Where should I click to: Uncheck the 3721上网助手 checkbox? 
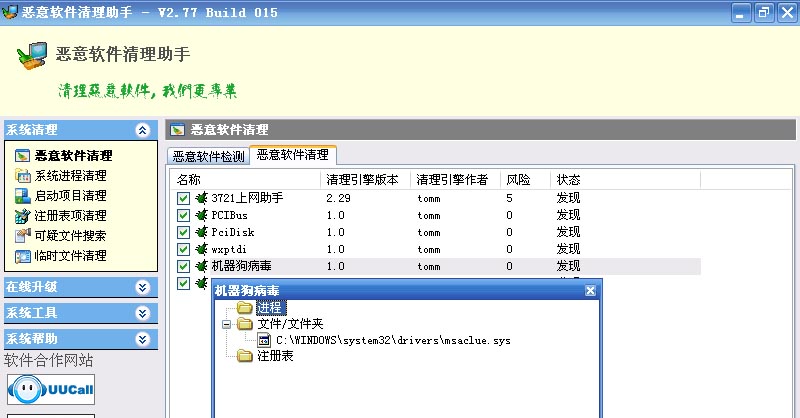[x=183, y=198]
